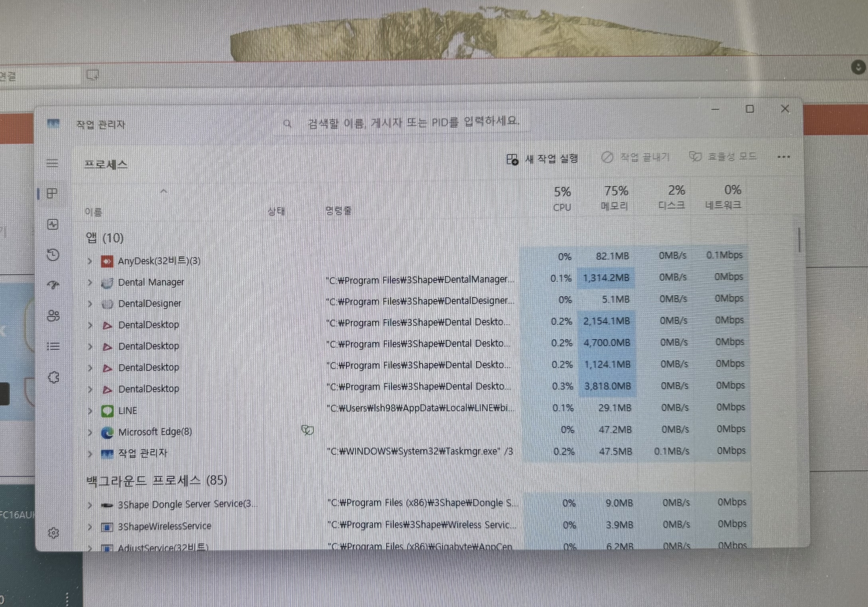Viewport: 868px width, 607px height.
Task: Sort processes by the 이름 (Name) column
Action: 93,212
